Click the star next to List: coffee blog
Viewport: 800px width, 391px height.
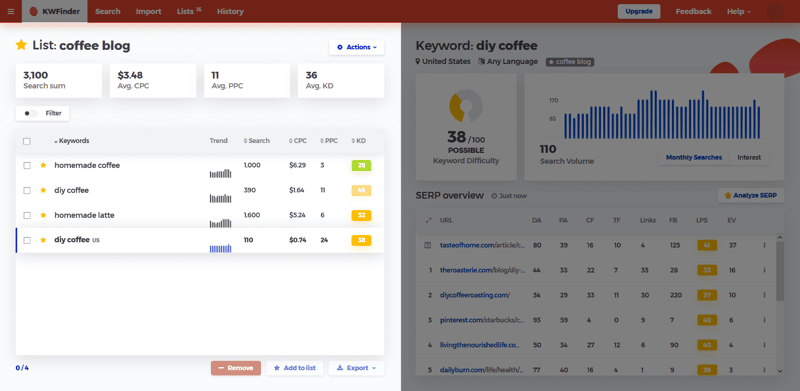click(21, 45)
